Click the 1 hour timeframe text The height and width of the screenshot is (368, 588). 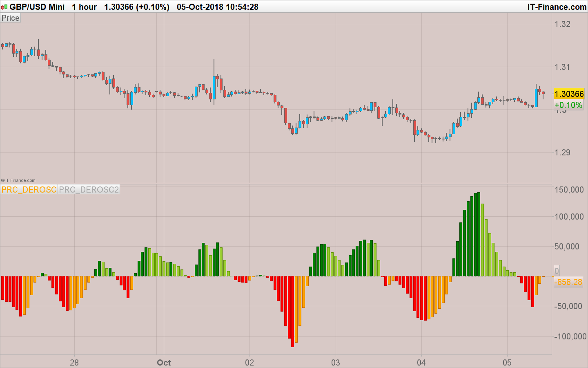click(x=85, y=7)
